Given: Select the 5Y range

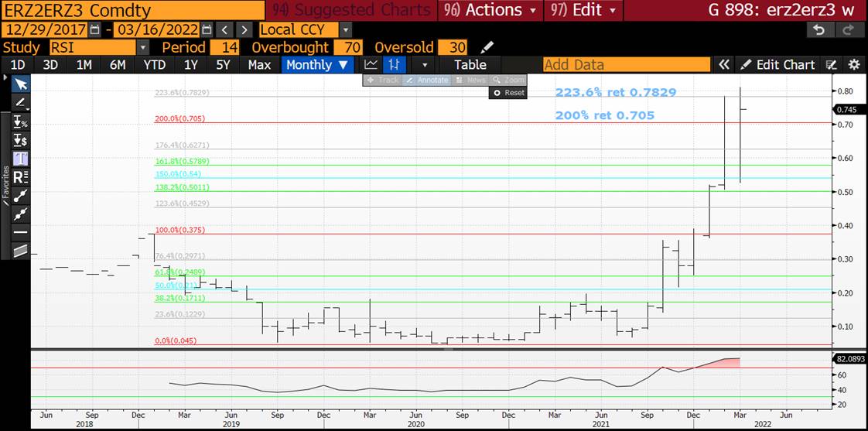Looking at the screenshot, I should tap(223, 65).
